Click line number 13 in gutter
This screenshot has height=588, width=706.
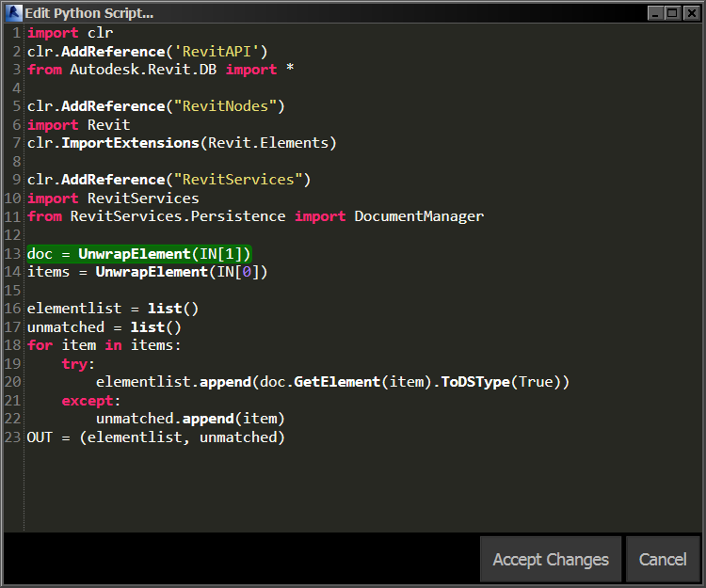(12, 254)
